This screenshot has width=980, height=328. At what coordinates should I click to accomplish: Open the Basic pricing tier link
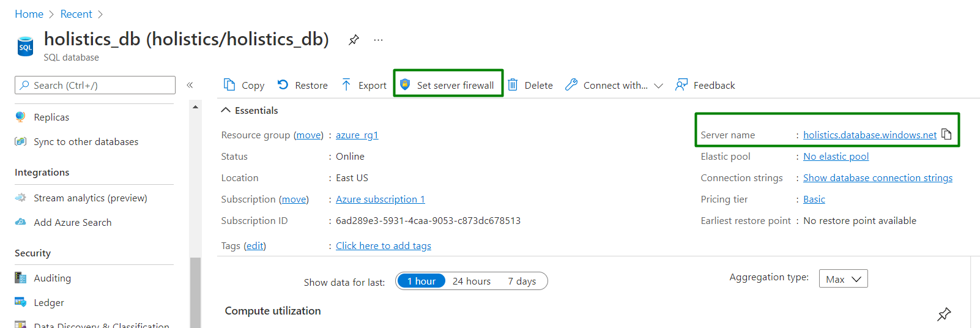coord(814,199)
